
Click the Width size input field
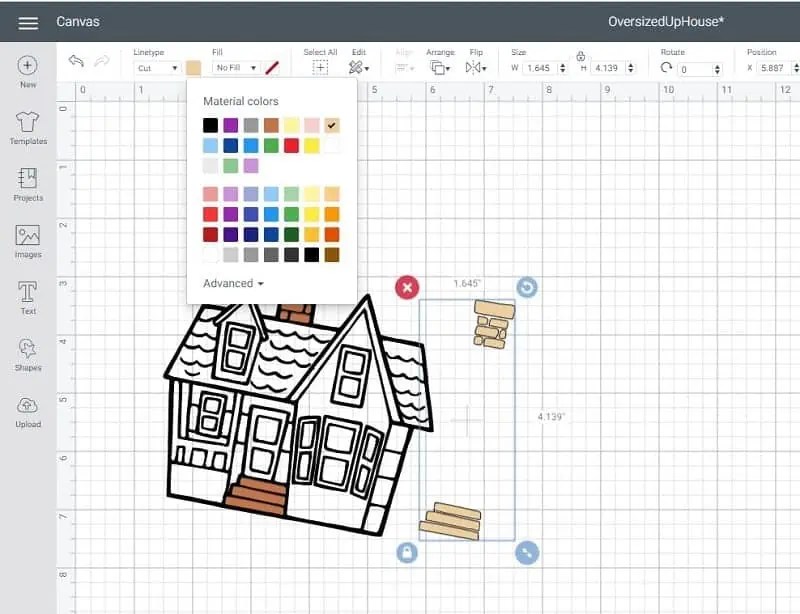coord(540,68)
